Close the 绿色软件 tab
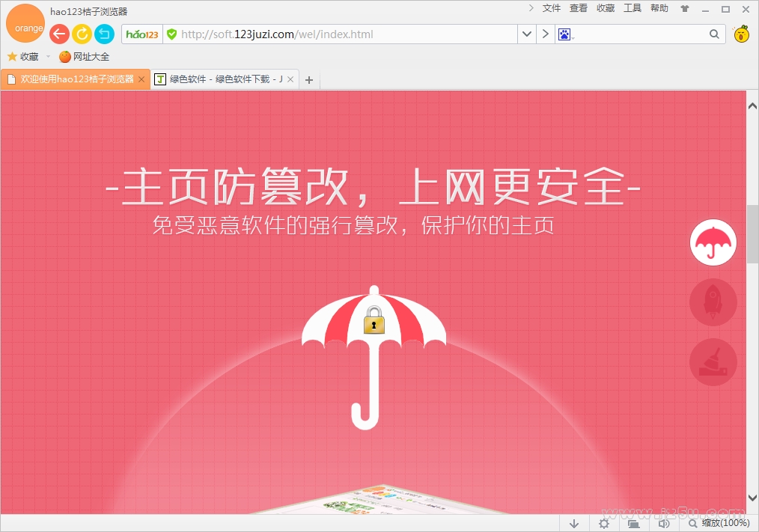The image size is (759, 532). coord(290,79)
